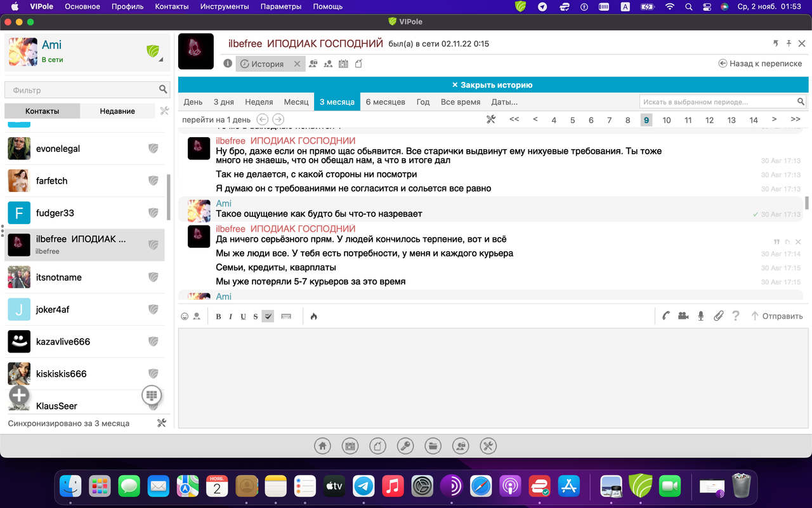The height and width of the screenshot is (508, 812).
Task: Select contact fudger33
Action: [x=84, y=213]
